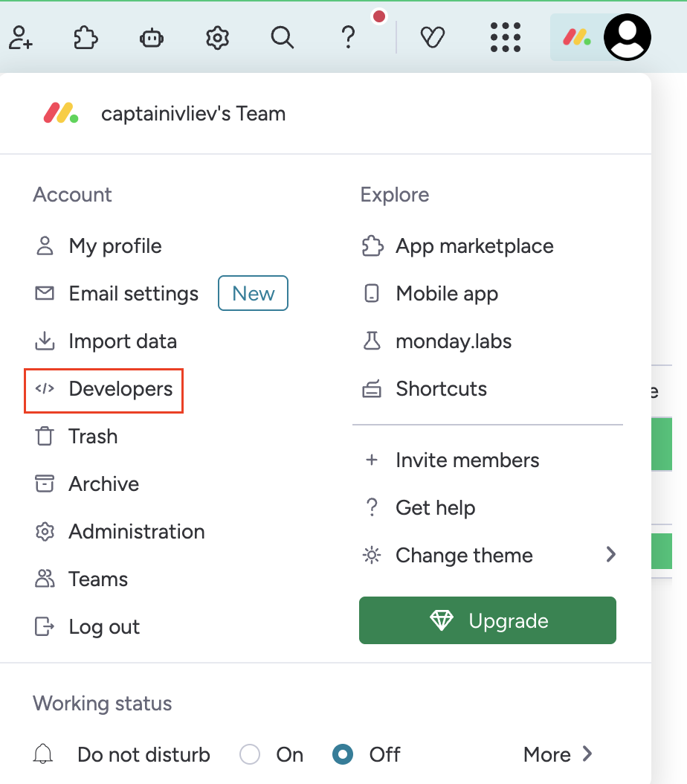Open the nine-dot products switcher
The width and height of the screenshot is (687, 784).
tap(506, 37)
